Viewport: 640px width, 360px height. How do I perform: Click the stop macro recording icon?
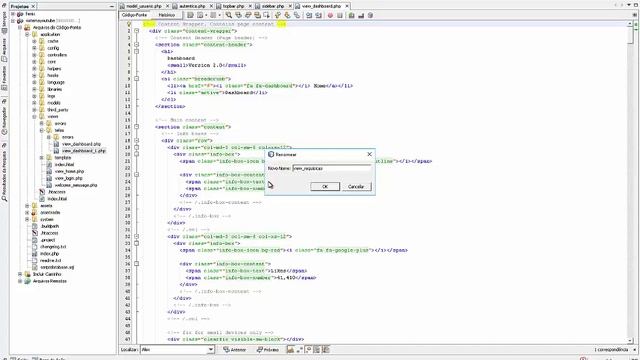[x=340, y=15]
